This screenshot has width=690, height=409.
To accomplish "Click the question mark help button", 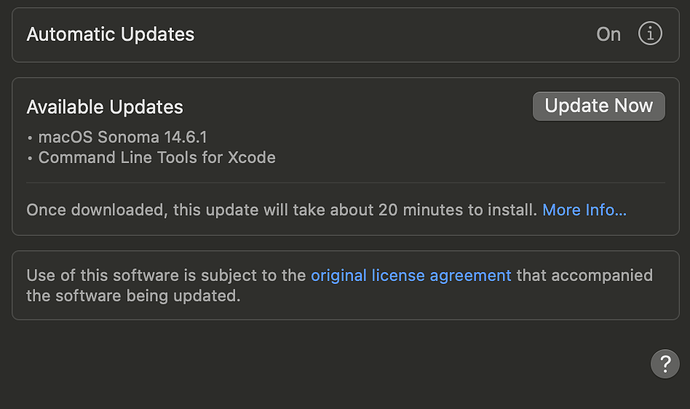I will [665, 364].
